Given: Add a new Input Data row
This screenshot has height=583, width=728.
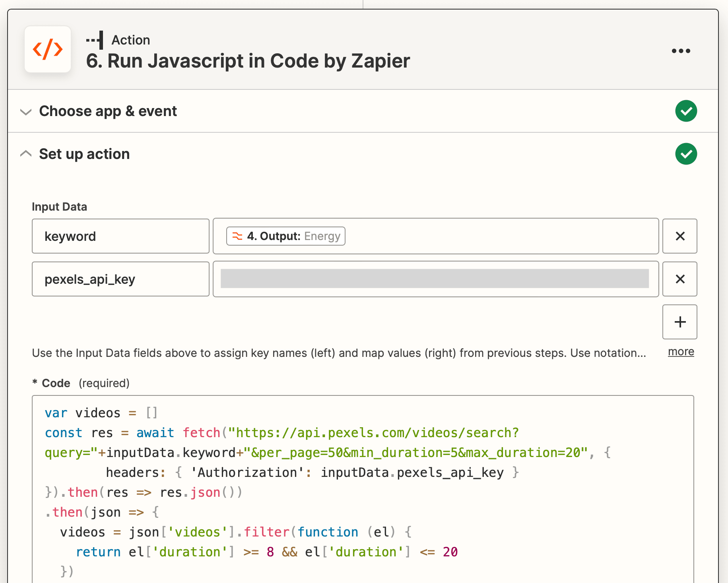Looking at the screenshot, I should [680, 322].
